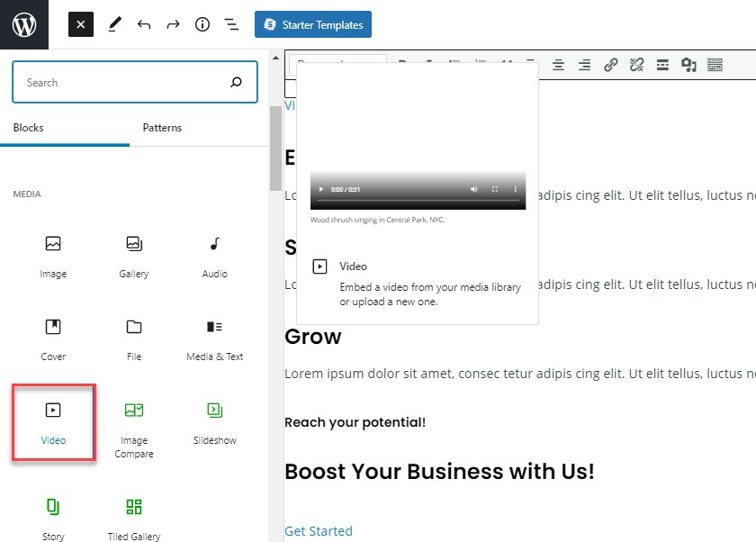Viewport: 756px width, 542px height.
Task: Insert the Slideshow block
Action: 214,421
